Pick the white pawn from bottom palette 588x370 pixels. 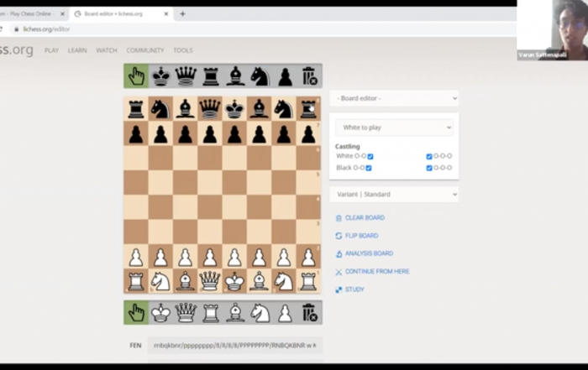tap(285, 313)
